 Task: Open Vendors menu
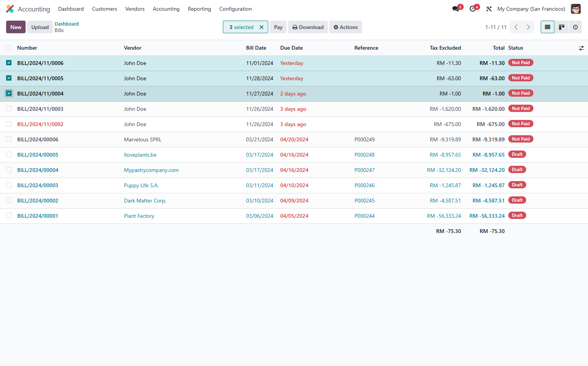click(x=135, y=9)
